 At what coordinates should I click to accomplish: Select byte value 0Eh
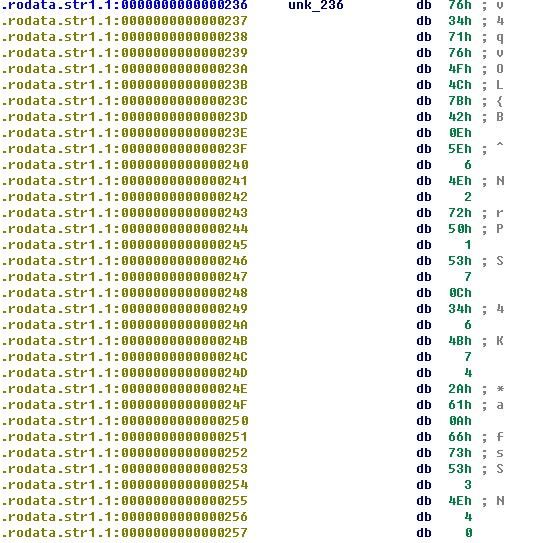pyautogui.click(x=460, y=133)
